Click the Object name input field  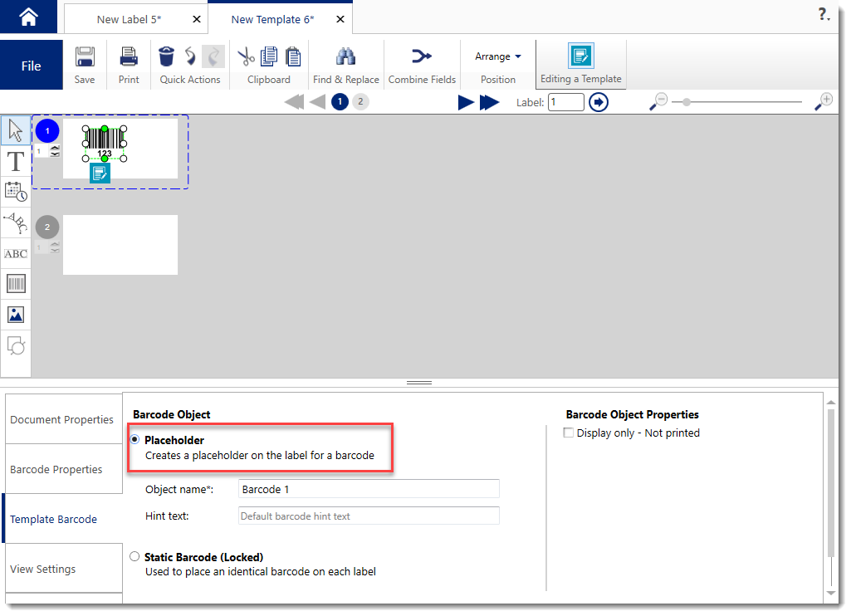pyautogui.click(x=369, y=490)
